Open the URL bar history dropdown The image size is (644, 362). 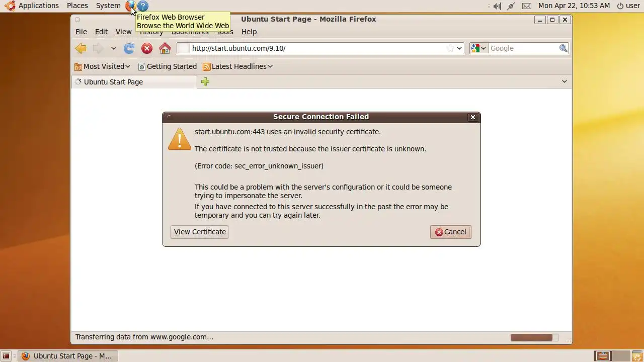[x=459, y=48]
